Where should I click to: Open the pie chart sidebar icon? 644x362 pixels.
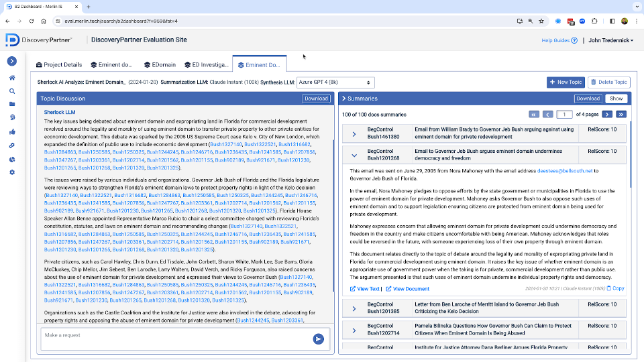(x=12, y=159)
